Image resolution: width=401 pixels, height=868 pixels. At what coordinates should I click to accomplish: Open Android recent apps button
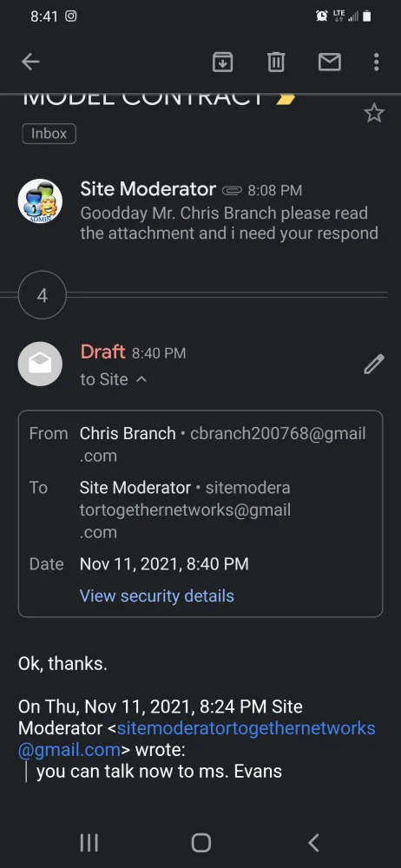(89, 843)
